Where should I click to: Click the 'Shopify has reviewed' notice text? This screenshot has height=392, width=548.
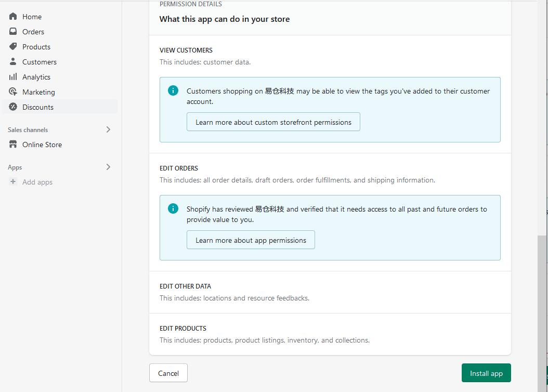coord(336,214)
